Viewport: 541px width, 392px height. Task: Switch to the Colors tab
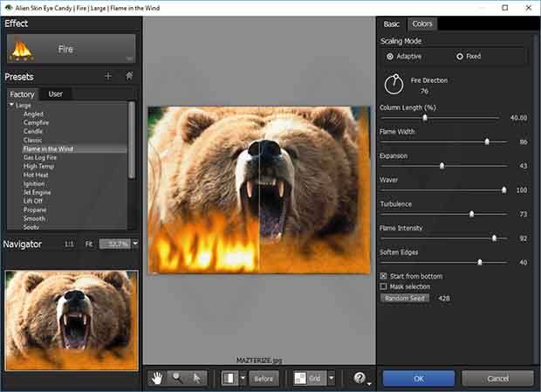point(421,24)
